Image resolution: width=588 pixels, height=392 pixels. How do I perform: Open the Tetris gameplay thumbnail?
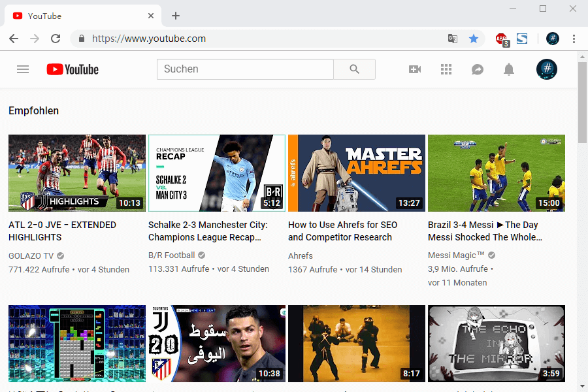[x=77, y=344]
